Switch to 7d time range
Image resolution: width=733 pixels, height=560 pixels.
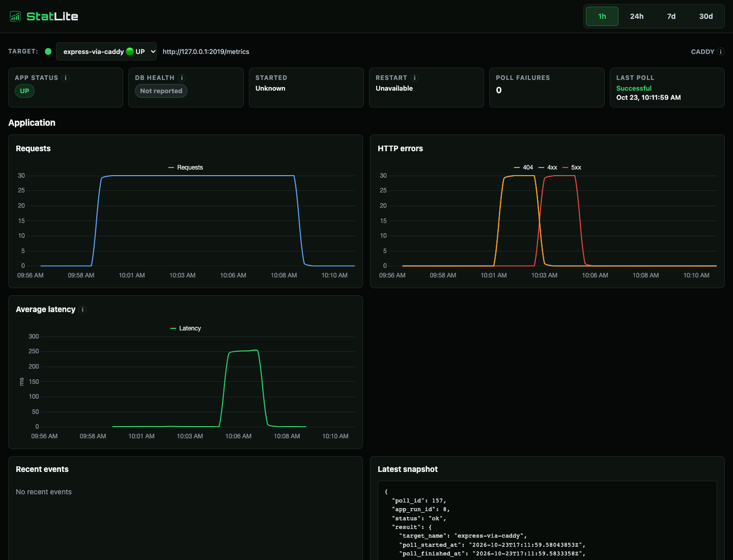pyautogui.click(x=671, y=16)
